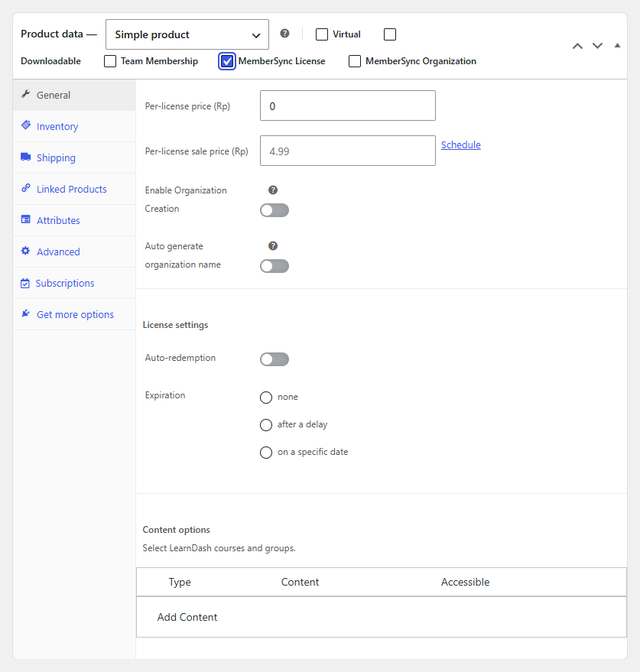640x672 pixels.
Task: Click the Schedule sale price link
Action: 461,144
